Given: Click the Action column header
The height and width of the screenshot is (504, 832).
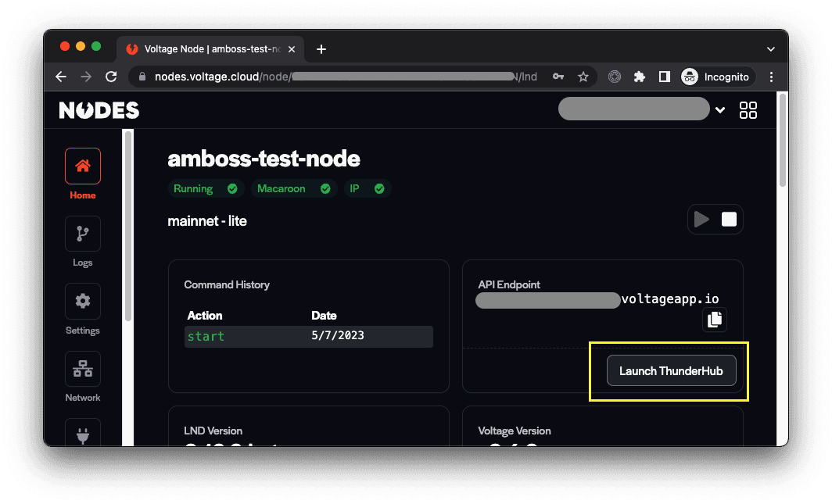Looking at the screenshot, I should point(205,316).
